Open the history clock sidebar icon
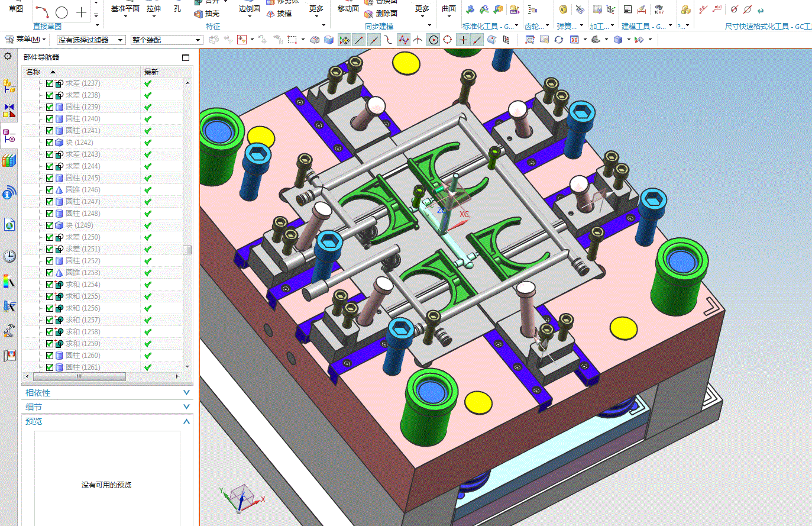The width and height of the screenshot is (812, 526). (x=9, y=256)
